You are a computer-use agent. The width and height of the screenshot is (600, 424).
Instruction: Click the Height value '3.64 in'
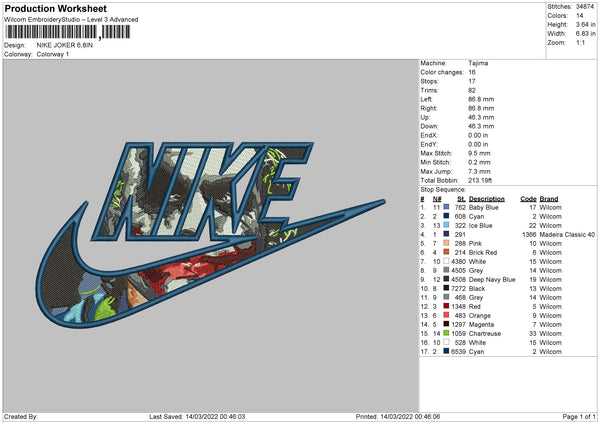[585, 24]
